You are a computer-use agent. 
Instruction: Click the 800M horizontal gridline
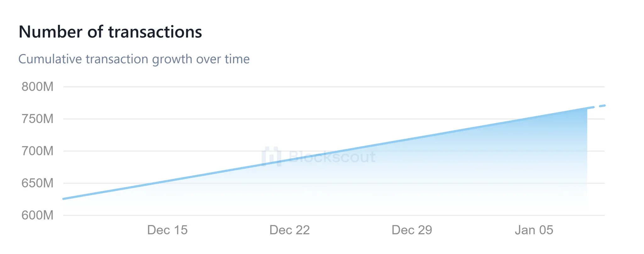tap(314, 87)
